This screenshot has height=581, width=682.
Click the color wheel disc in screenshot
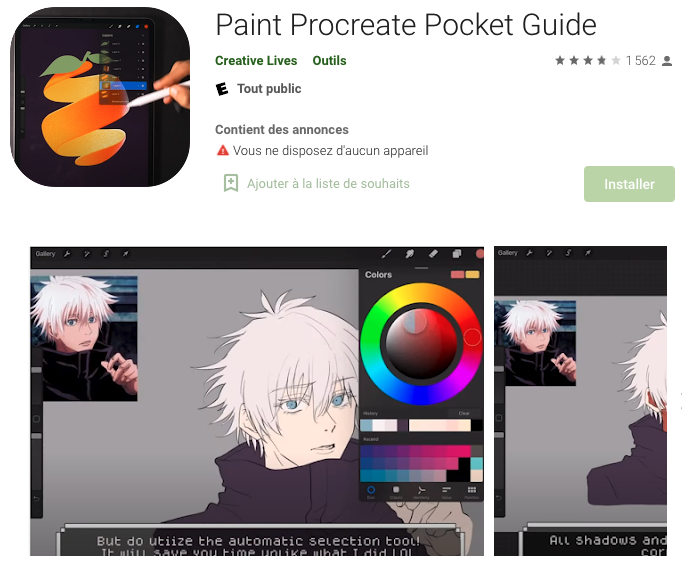coord(421,344)
